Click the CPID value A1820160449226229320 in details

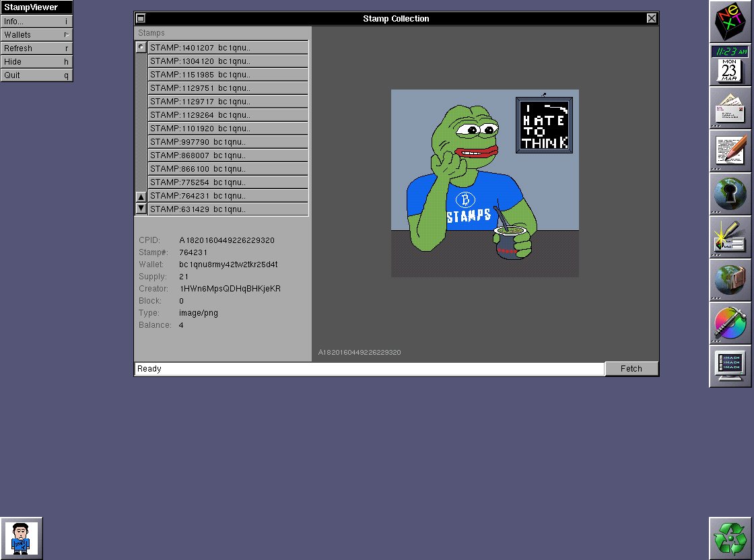(x=226, y=240)
